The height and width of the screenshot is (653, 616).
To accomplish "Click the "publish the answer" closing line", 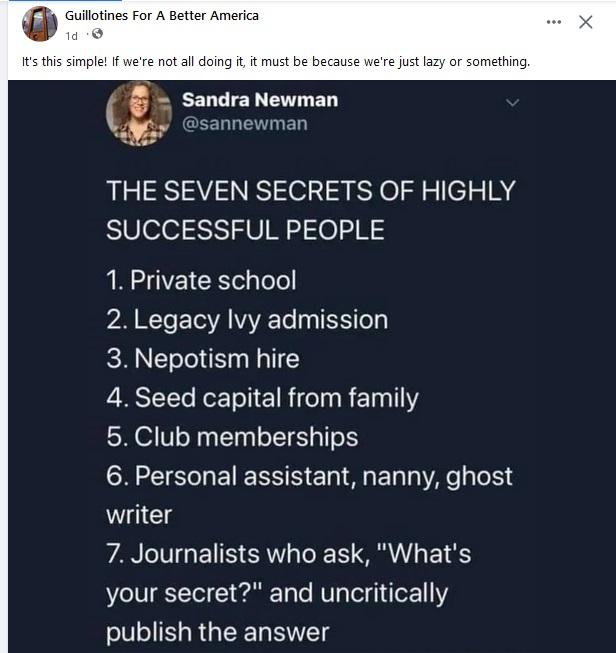I will click(217, 632).
